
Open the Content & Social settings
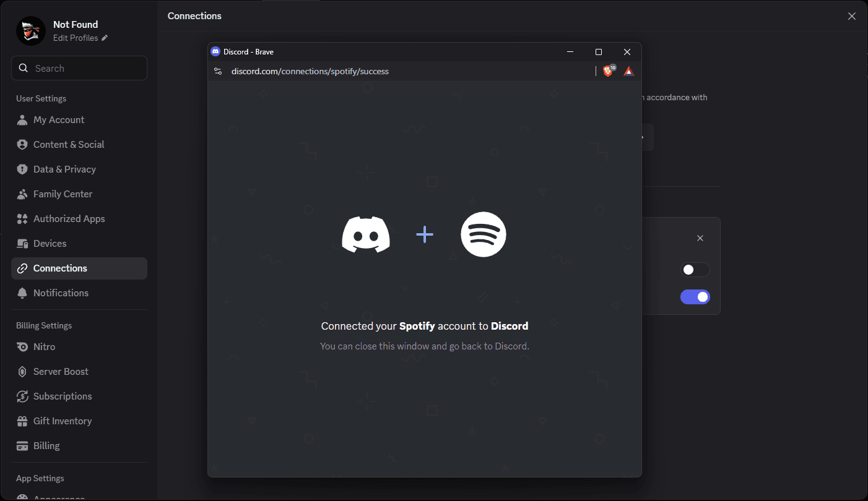tap(69, 144)
